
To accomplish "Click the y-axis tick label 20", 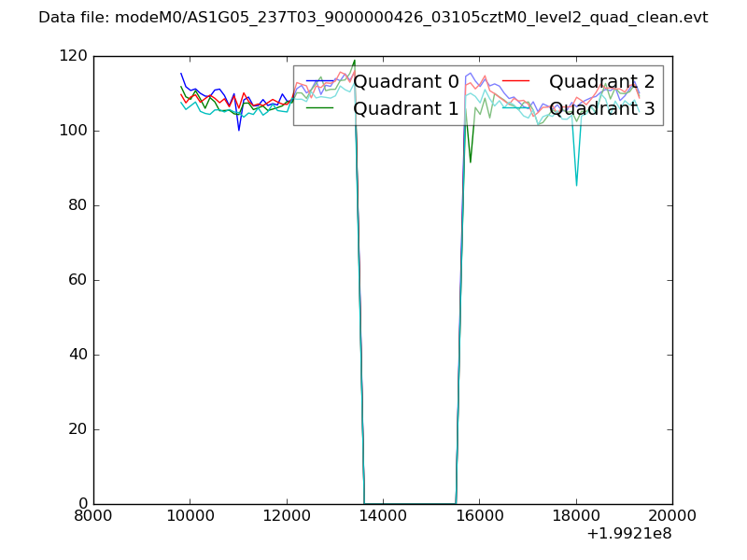I will (x=77, y=429).
